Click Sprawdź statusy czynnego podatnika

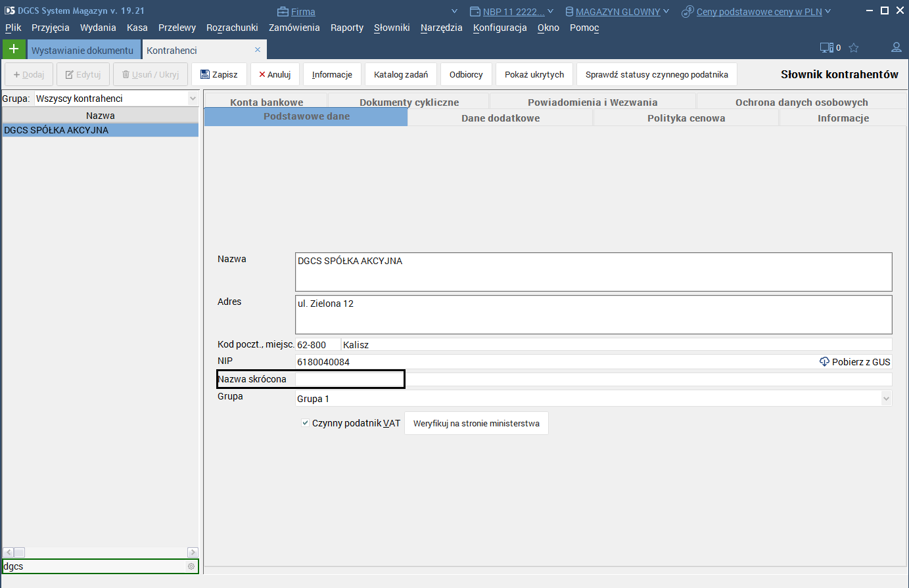[657, 74]
